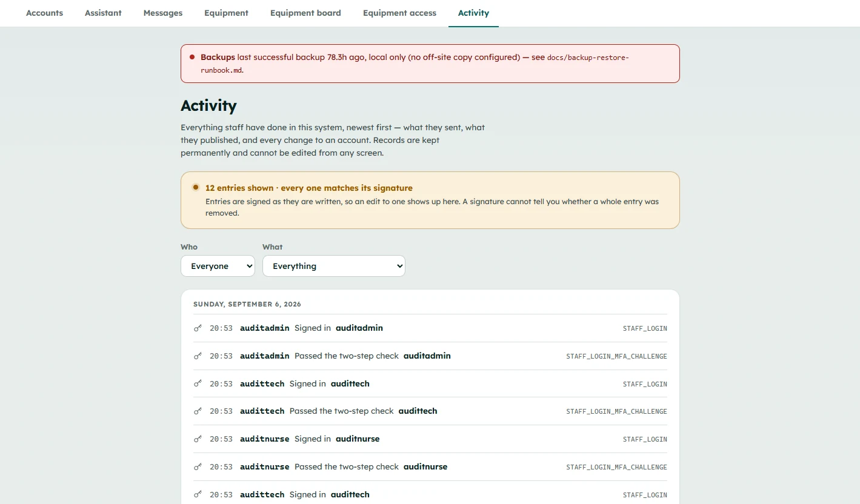Click actor auditadmin before 'Passed the two-step check'
The width and height of the screenshot is (860, 504).
(264, 356)
